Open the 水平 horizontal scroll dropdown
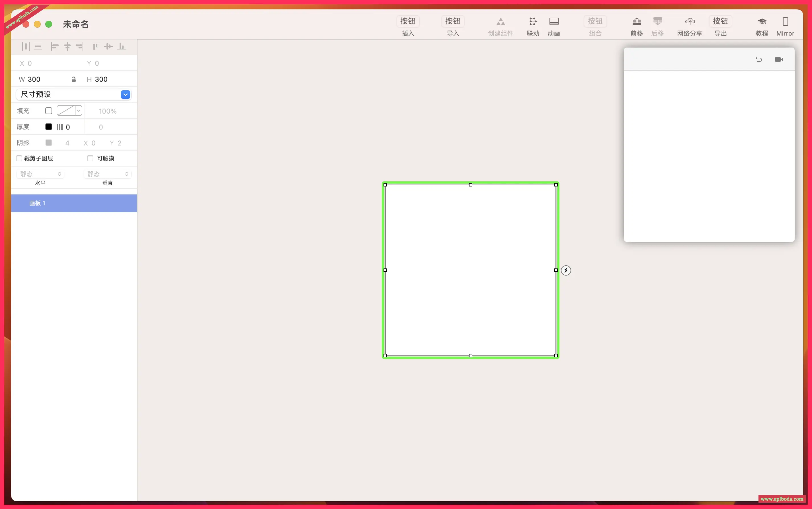Screen dimensions: 812x509 40,174
